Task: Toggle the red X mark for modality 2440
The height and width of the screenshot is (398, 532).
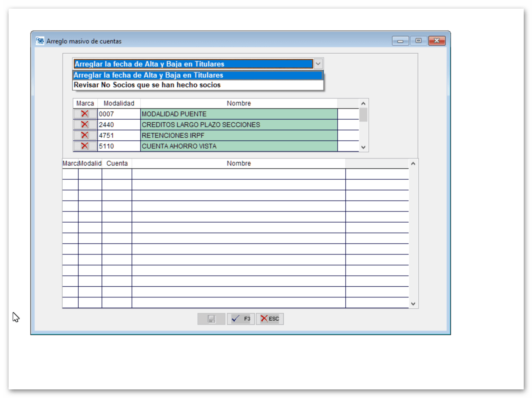Action: pyautogui.click(x=85, y=125)
